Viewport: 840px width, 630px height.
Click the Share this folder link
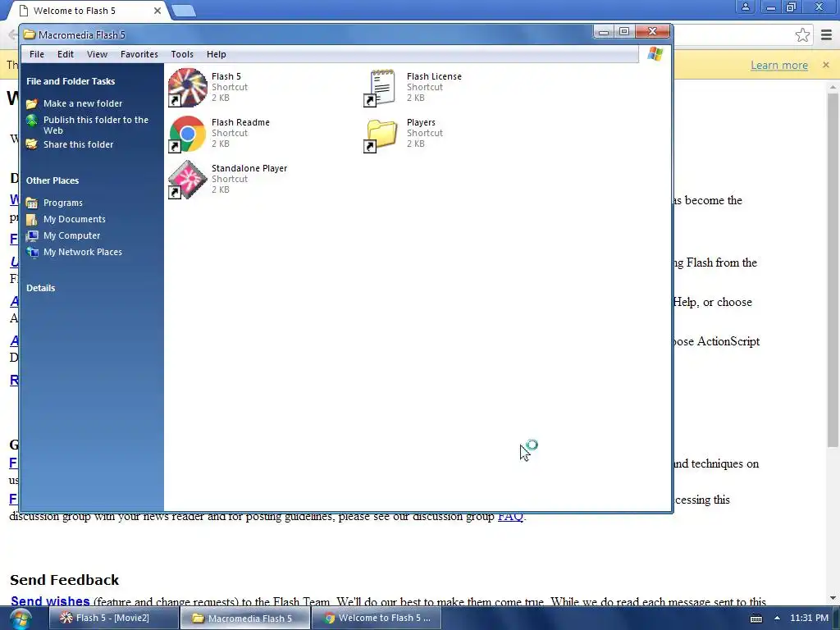click(78, 144)
